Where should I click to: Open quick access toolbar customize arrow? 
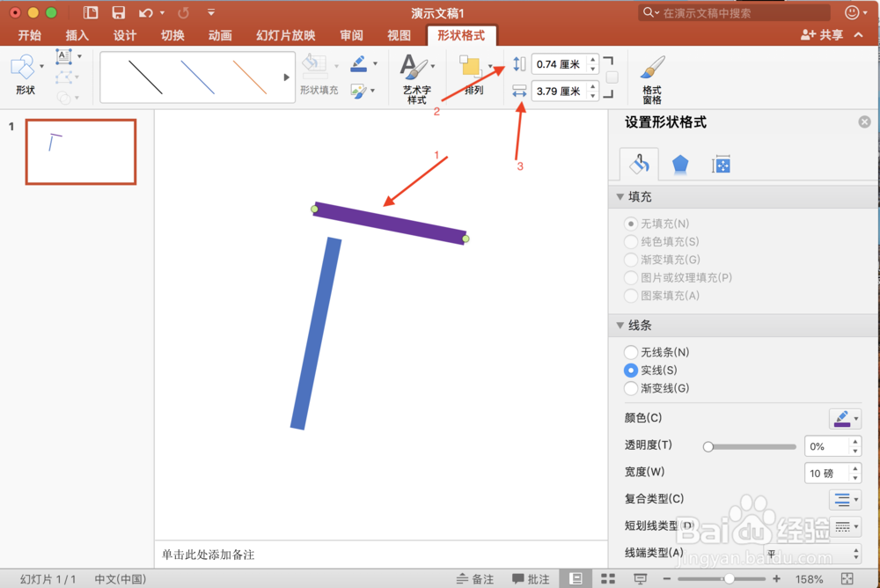(x=211, y=12)
